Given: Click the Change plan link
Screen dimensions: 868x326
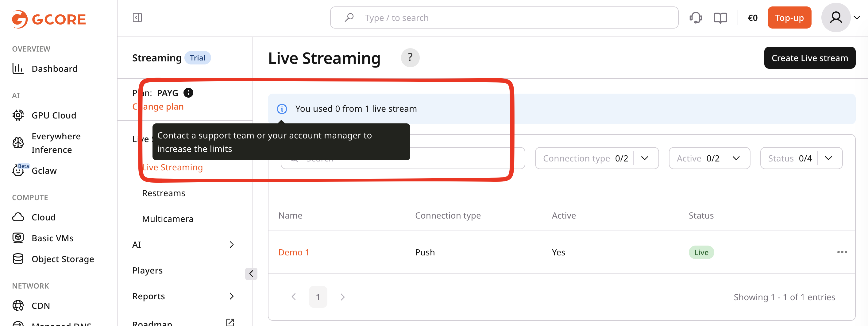Looking at the screenshot, I should click(x=158, y=107).
